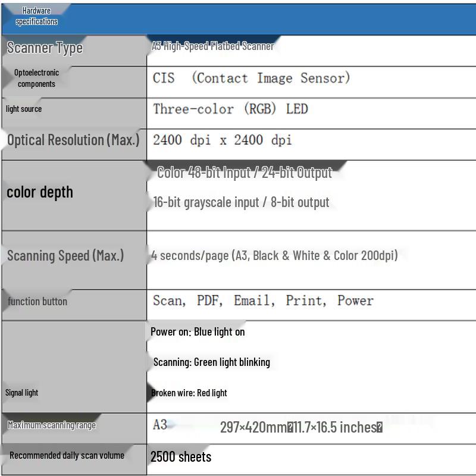Click 'Scanning: Green light blinking' text
This screenshot has width=476, height=476.
click(x=212, y=362)
